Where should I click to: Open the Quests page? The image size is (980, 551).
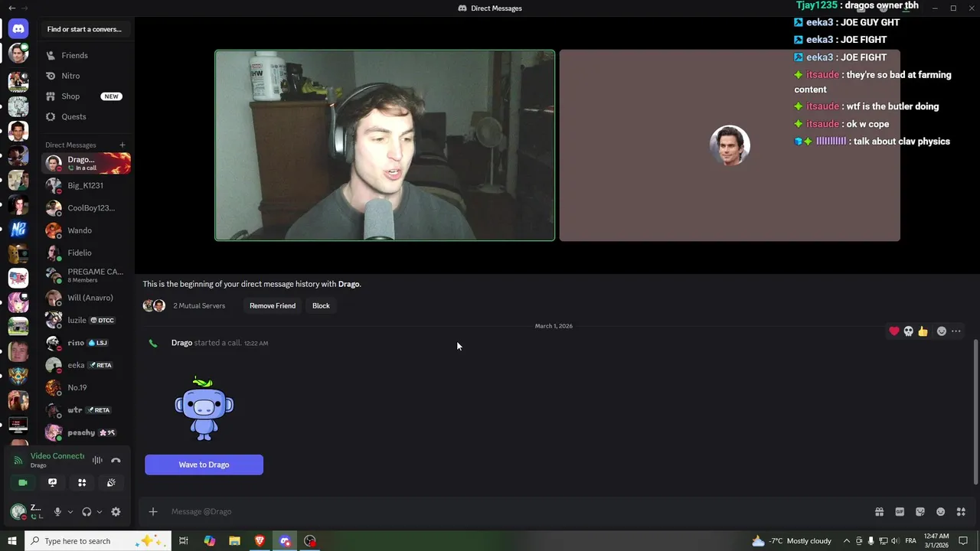click(x=87, y=116)
